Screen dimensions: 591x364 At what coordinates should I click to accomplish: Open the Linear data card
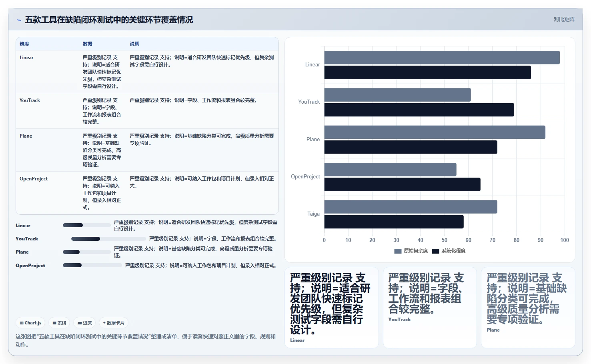click(332, 308)
